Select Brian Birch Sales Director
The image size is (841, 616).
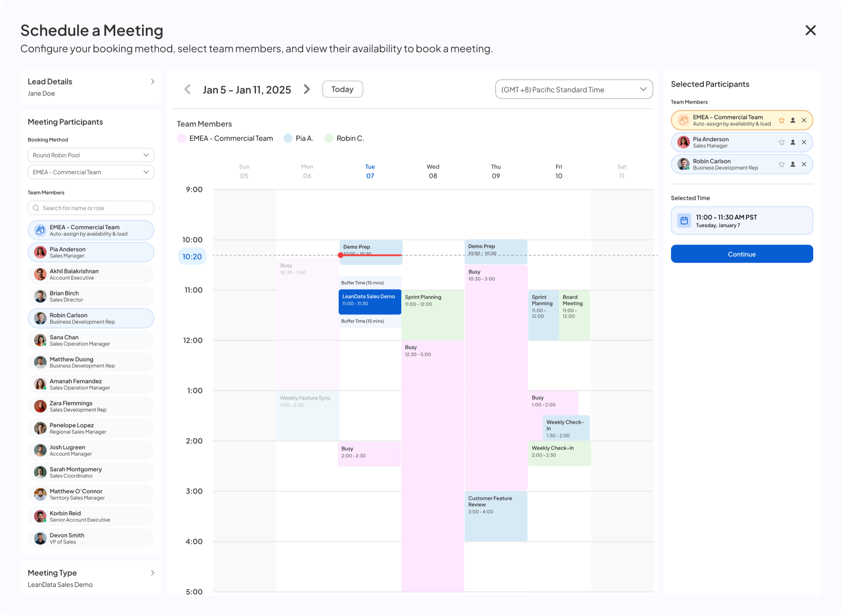pos(91,296)
